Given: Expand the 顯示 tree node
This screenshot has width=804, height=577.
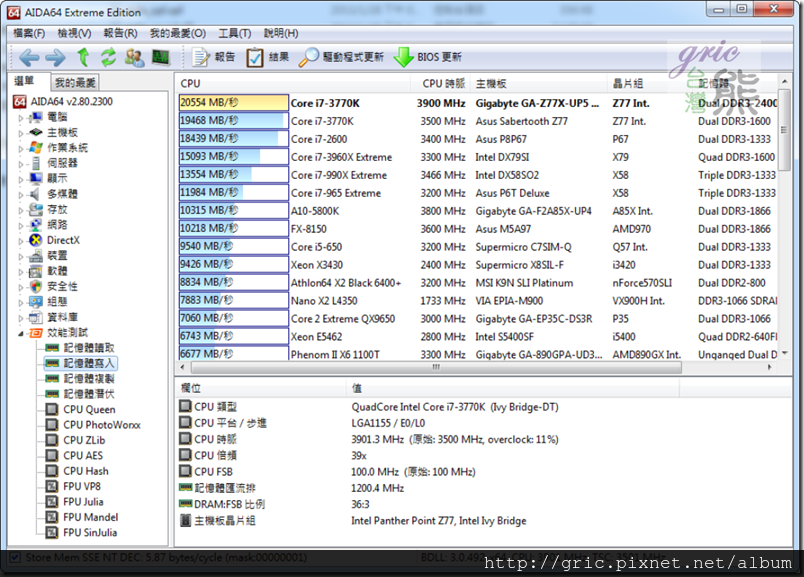Looking at the screenshot, I should (21, 179).
